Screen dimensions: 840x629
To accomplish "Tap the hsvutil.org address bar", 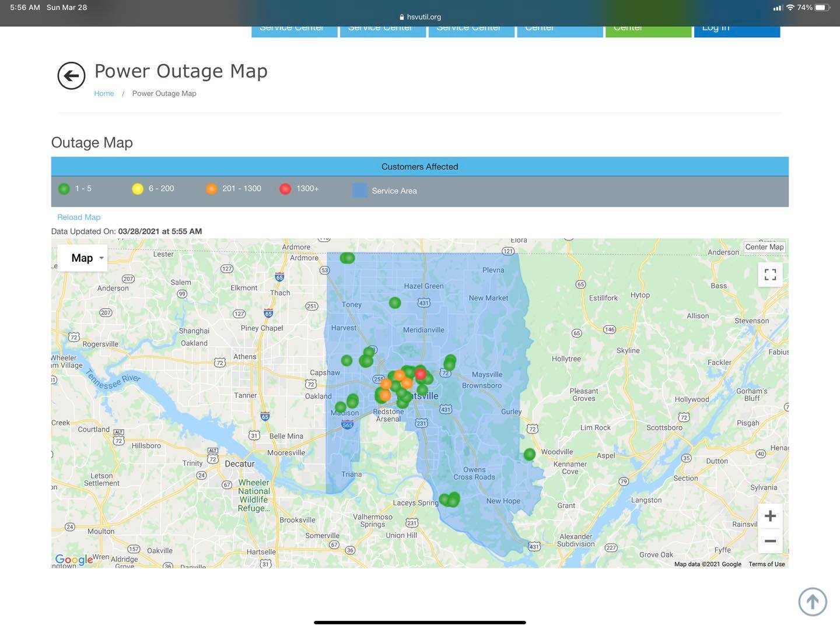I will coord(420,17).
